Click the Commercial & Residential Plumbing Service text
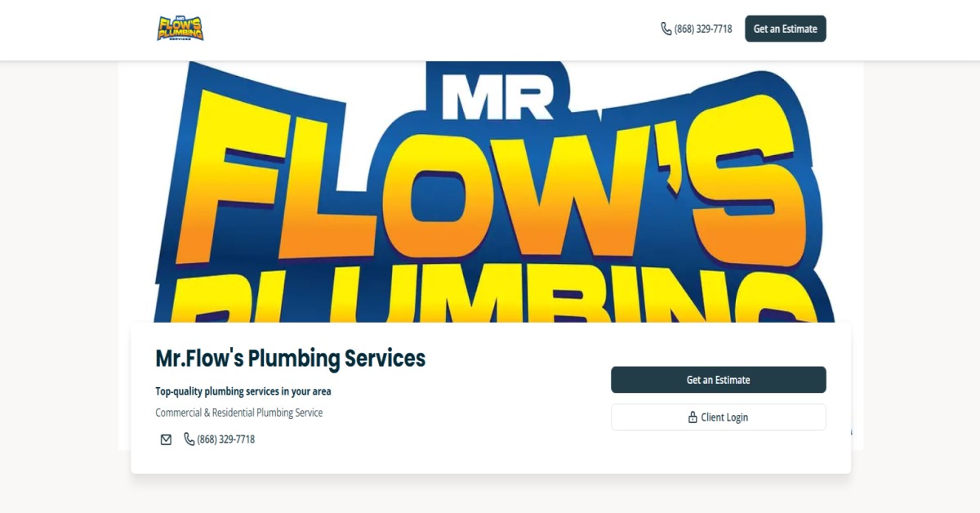 click(x=239, y=412)
